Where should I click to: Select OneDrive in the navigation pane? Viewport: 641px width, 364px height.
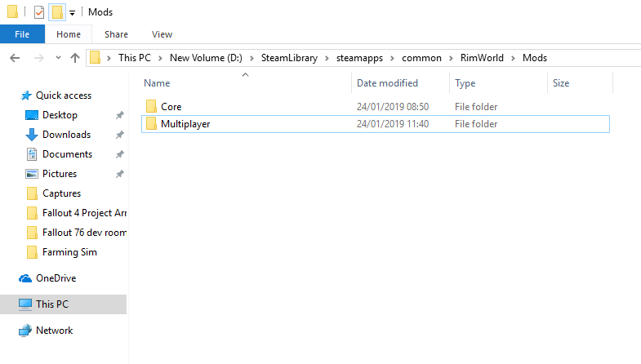(x=56, y=278)
